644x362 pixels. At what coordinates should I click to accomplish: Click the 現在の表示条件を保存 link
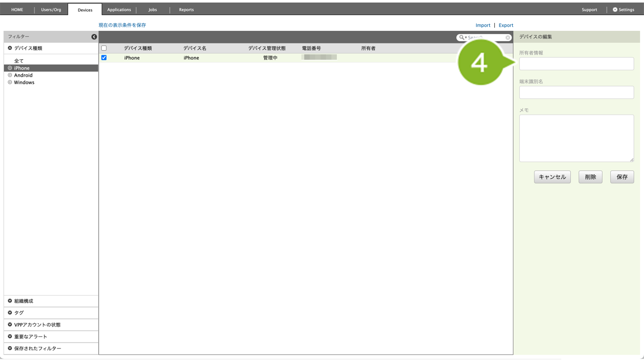pyautogui.click(x=122, y=25)
